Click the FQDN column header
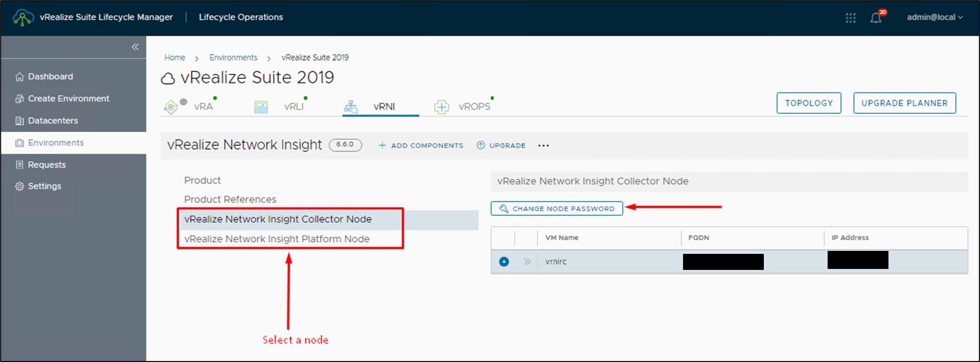Image resolution: width=980 pixels, height=362 pixels. click(x=699, y=238)
